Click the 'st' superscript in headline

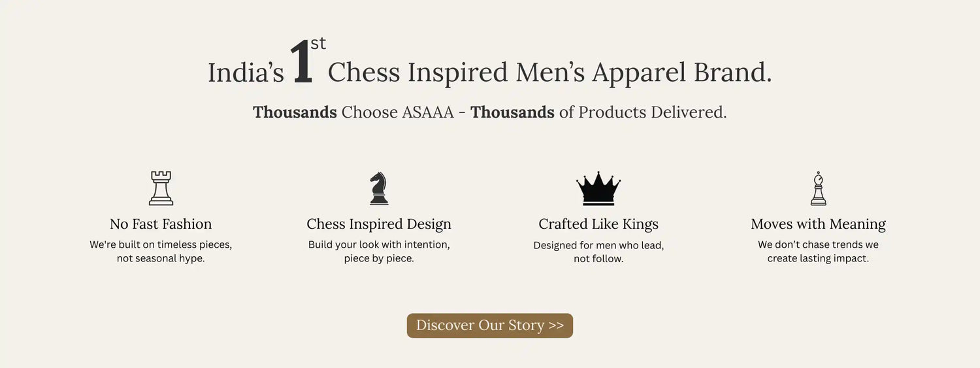(318, 44)
